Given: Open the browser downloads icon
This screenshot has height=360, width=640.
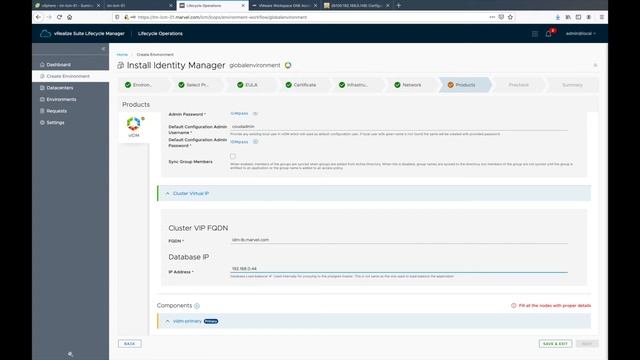Looking at the screenshot, I should pyautogui.click(x=558, y=17).
